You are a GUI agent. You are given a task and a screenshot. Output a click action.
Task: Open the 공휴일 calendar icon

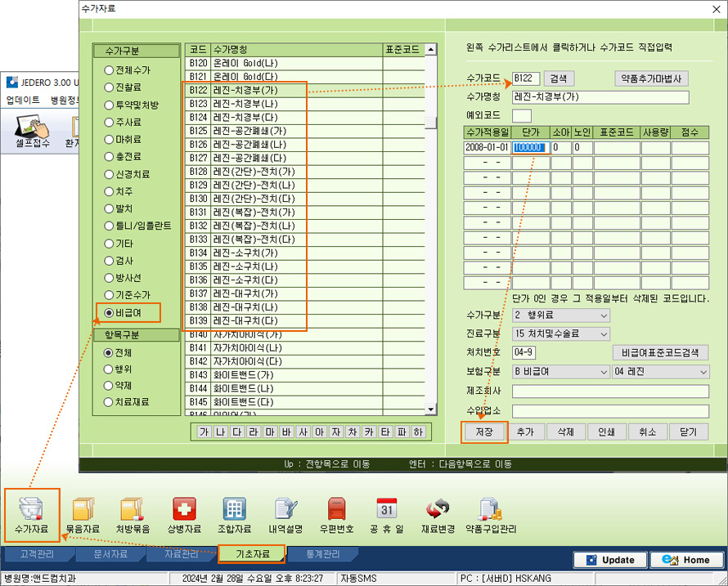pos(386,509)
